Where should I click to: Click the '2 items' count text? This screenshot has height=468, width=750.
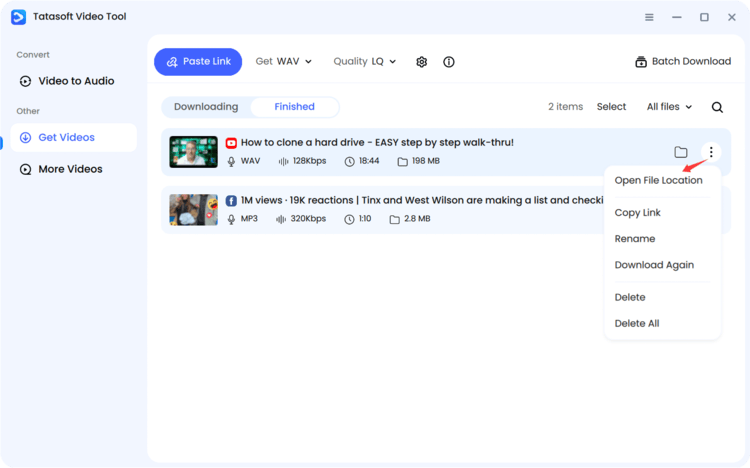click(x=565, y=107)
